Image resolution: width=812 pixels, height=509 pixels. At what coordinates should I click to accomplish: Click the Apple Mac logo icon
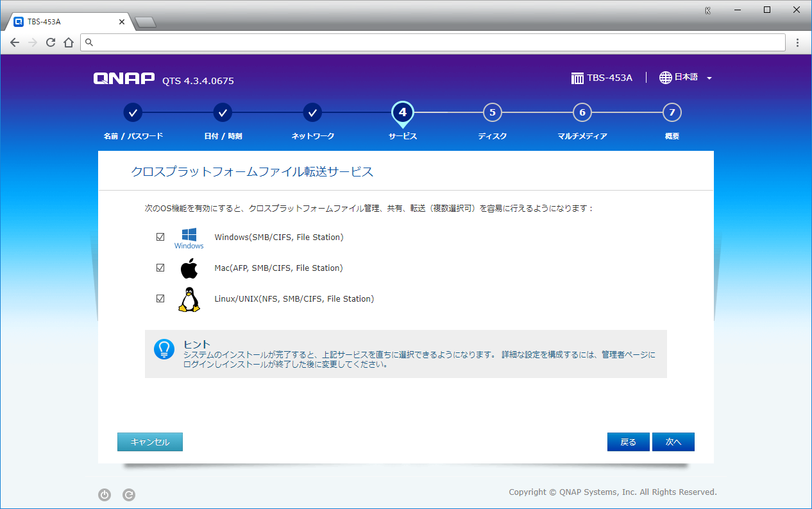(189, 268)
